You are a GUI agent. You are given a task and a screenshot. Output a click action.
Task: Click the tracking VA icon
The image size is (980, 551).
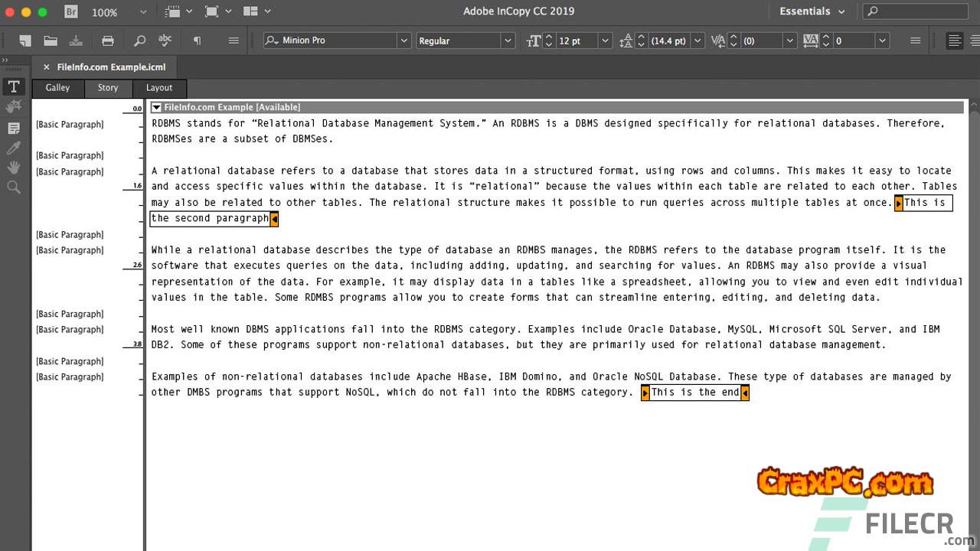coord(811,41)
